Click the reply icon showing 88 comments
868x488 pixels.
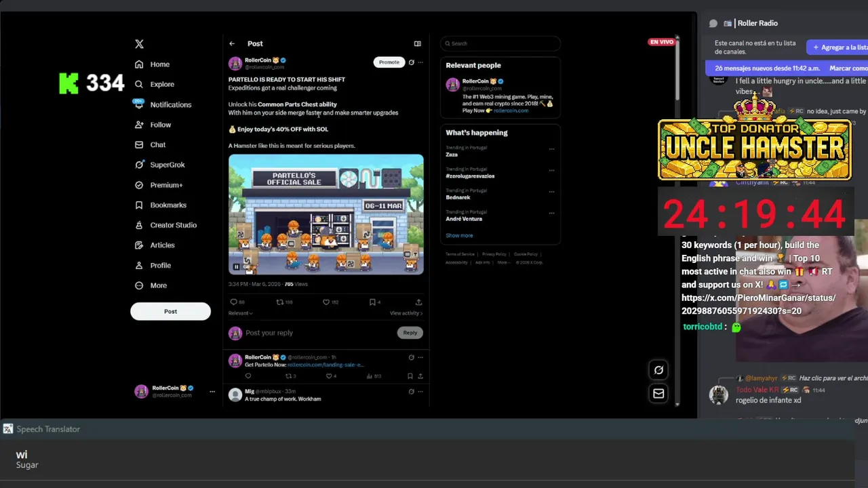[237, 302]
